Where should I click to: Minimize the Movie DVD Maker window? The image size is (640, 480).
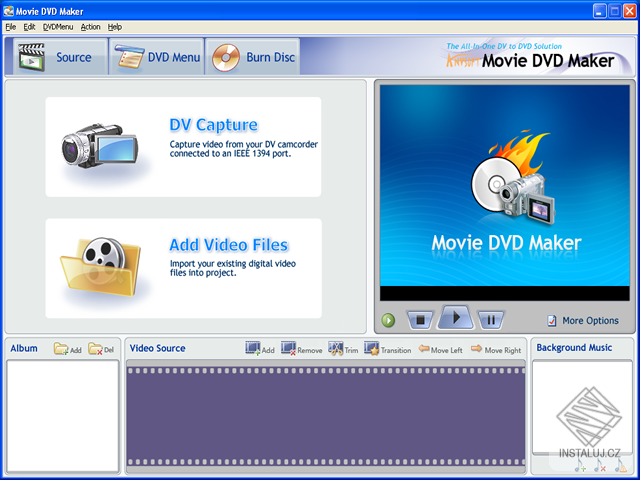click(x=600, y=11)
